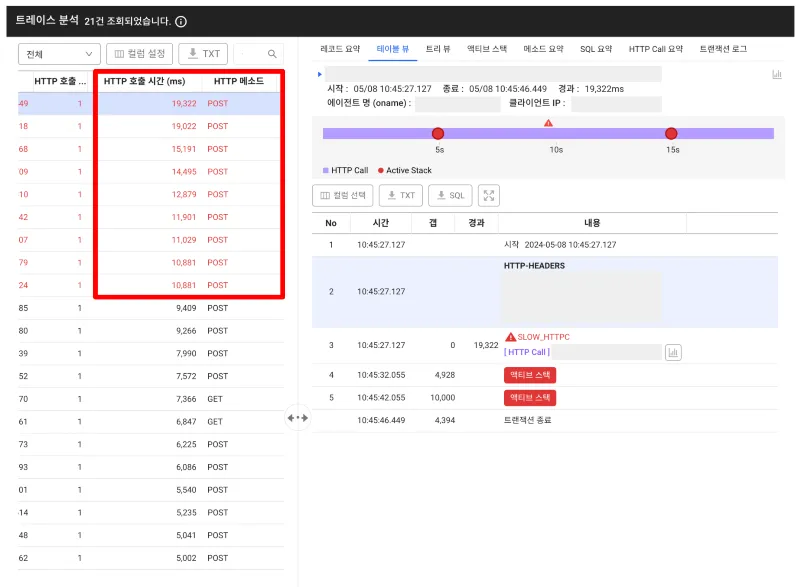Click the search magnifier icon

tap(272, 54)
